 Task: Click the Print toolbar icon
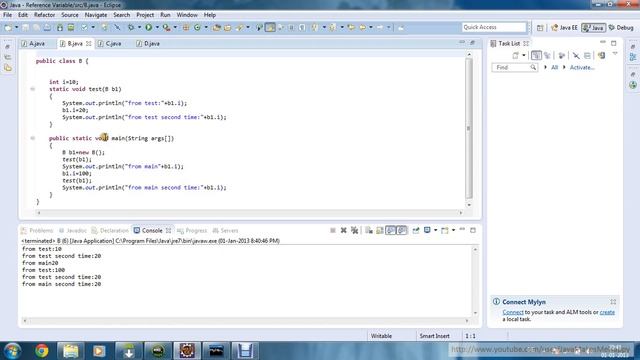coord(47,27)
